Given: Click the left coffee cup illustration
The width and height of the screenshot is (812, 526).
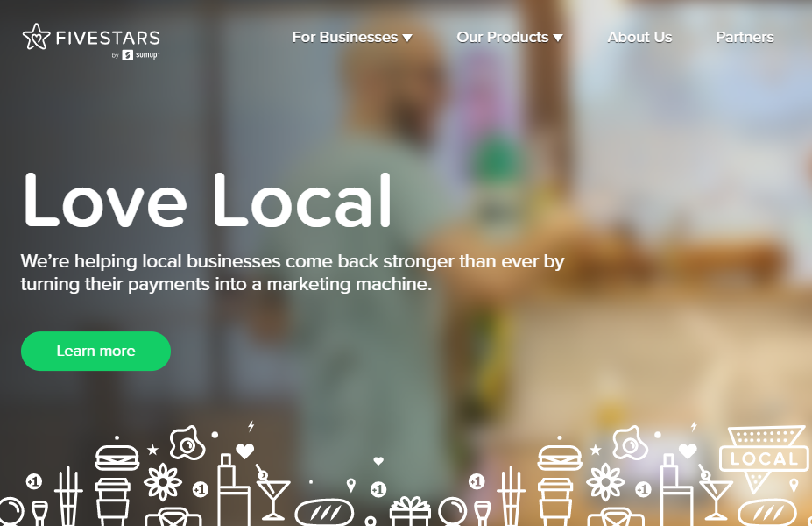Looking at the screenshot, I should pos(112,501).
